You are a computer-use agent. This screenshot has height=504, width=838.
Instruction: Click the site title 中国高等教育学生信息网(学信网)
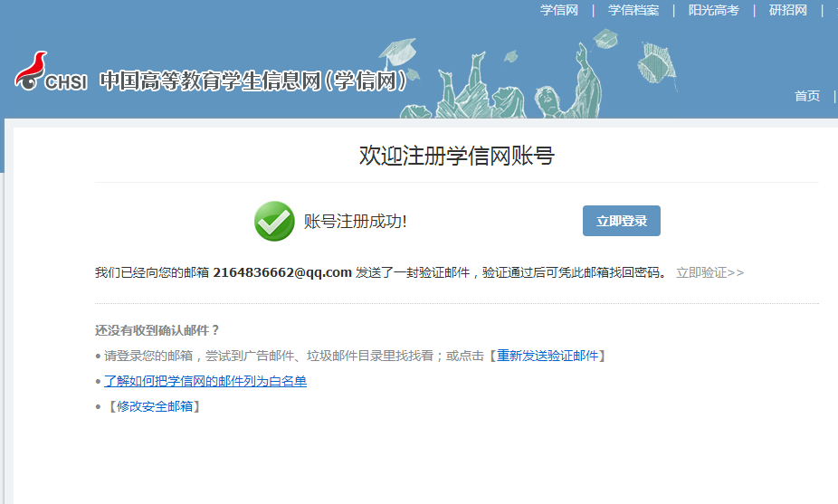click(x=253, y=81)
